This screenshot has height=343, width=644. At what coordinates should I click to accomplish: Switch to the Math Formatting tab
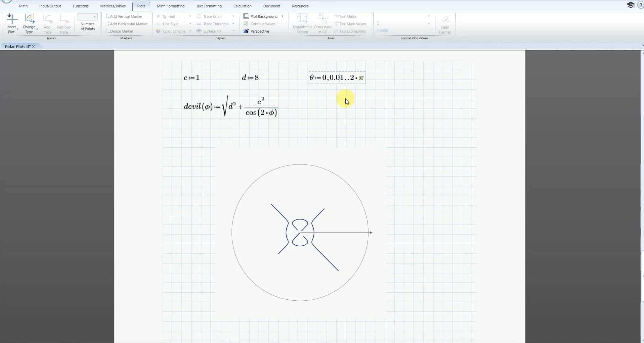point(170,6)
